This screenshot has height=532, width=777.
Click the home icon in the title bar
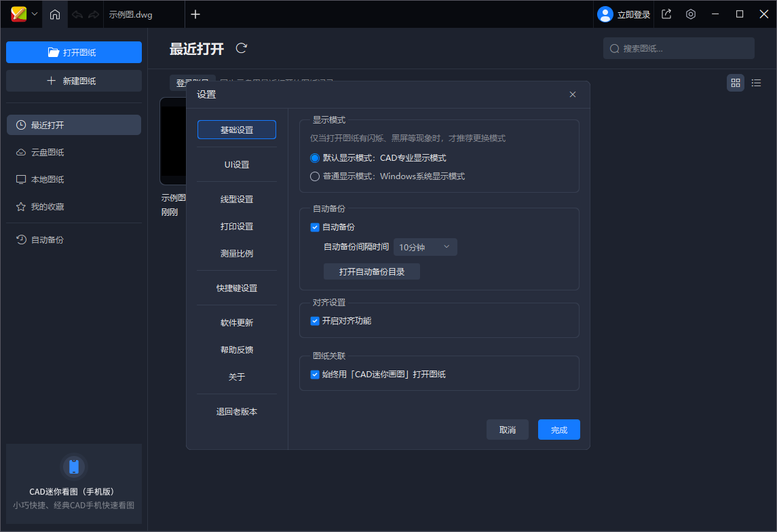click(54, 14)
